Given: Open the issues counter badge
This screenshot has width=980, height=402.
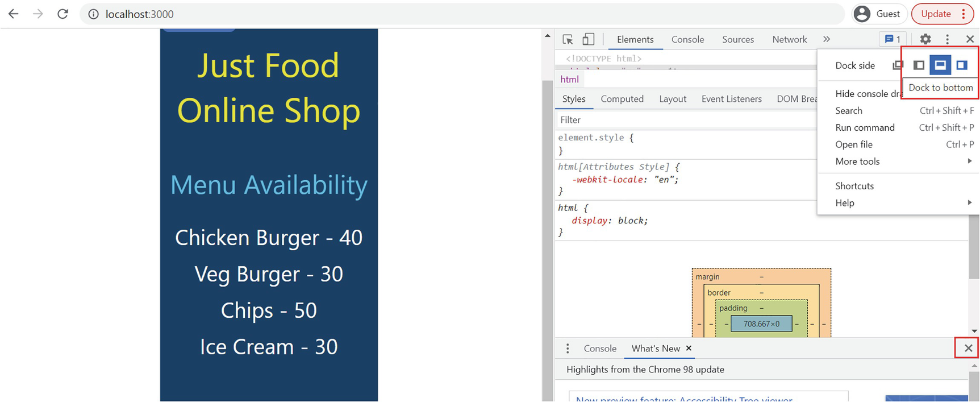Looking at the screenshot, I should [x=893, y=39].
